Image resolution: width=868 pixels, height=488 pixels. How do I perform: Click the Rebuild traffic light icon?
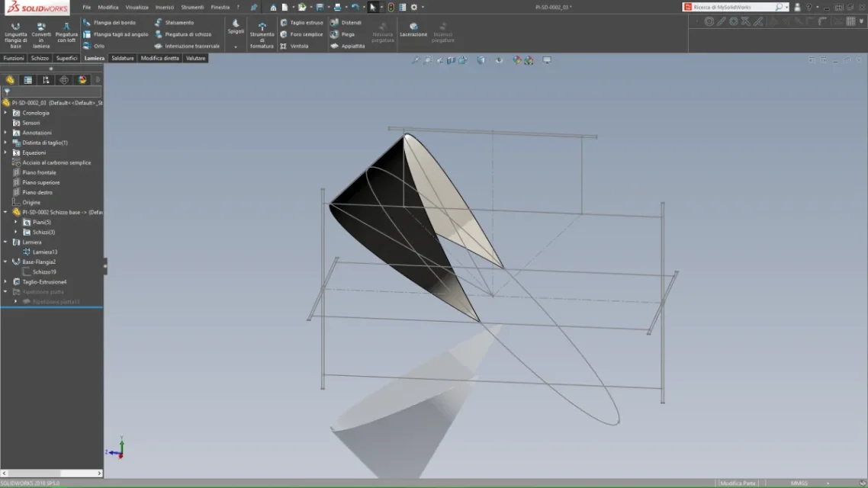click(x=391, y=7)
